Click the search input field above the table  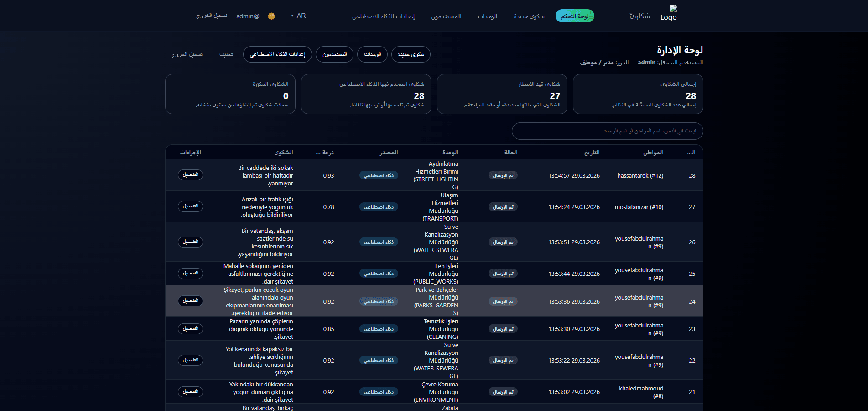point(608,131)
